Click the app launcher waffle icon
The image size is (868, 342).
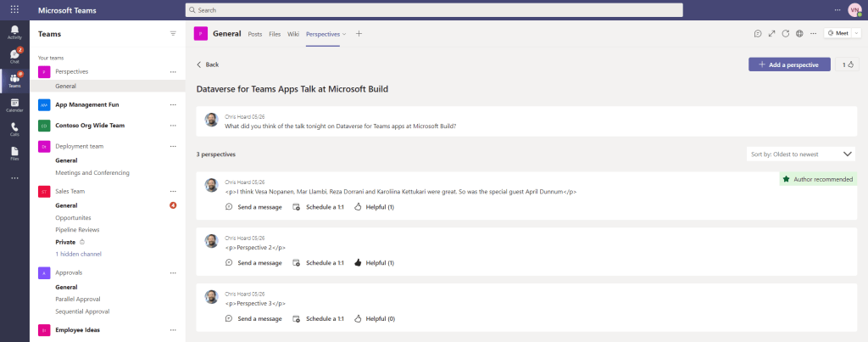[x=14, y=9]
